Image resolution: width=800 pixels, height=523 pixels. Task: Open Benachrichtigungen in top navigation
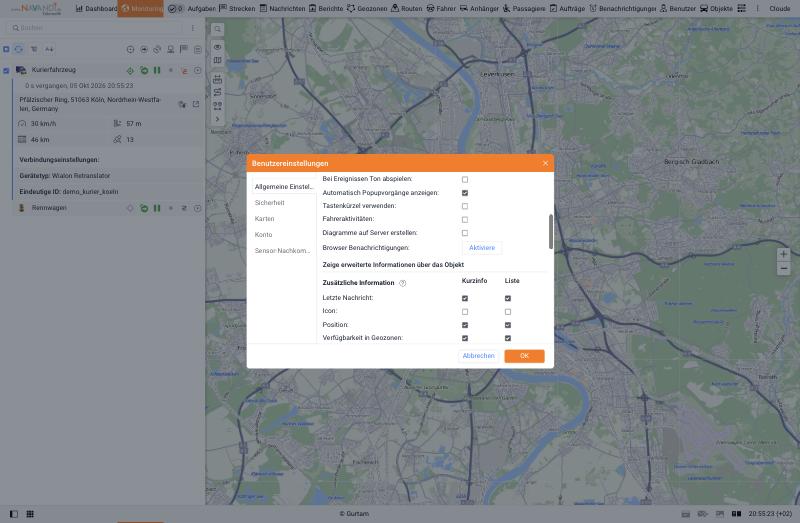click(x=622, y=8)
